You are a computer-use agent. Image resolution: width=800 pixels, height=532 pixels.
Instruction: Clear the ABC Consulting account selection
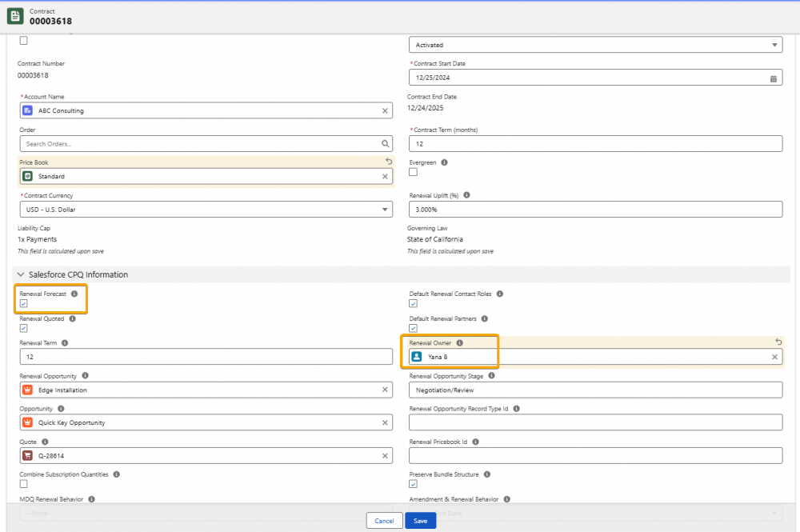tap(385, 110)
